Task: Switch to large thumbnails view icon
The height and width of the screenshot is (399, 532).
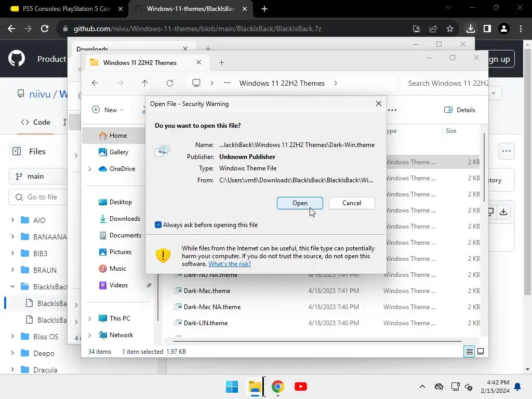Action: click(481, 352)
